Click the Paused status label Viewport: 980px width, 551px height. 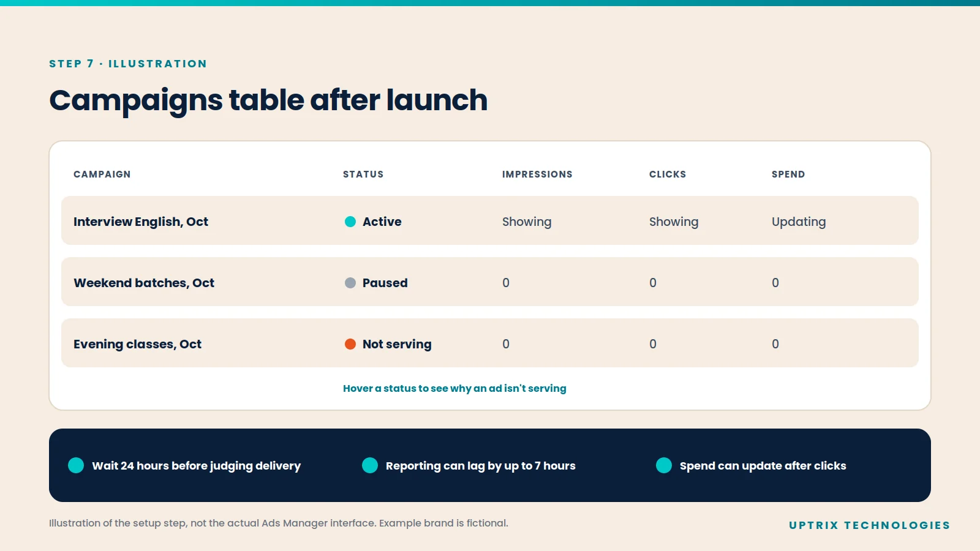click(x=385, y=283)
